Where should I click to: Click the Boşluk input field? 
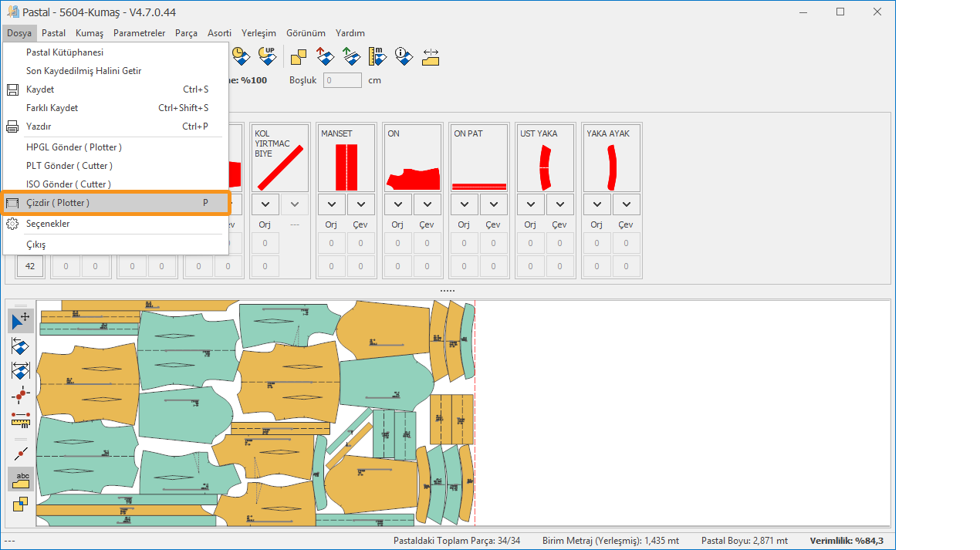tap(342, 80)
